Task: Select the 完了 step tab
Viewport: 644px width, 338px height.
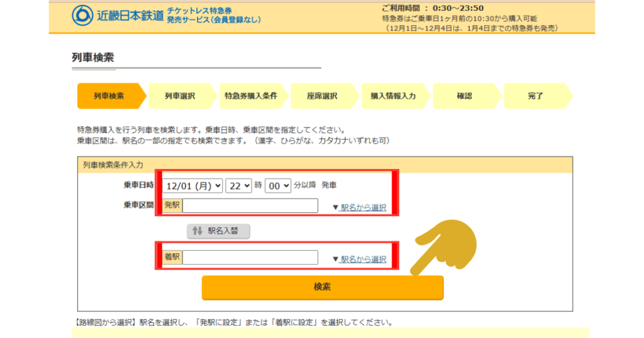Action: click(535, 96)
